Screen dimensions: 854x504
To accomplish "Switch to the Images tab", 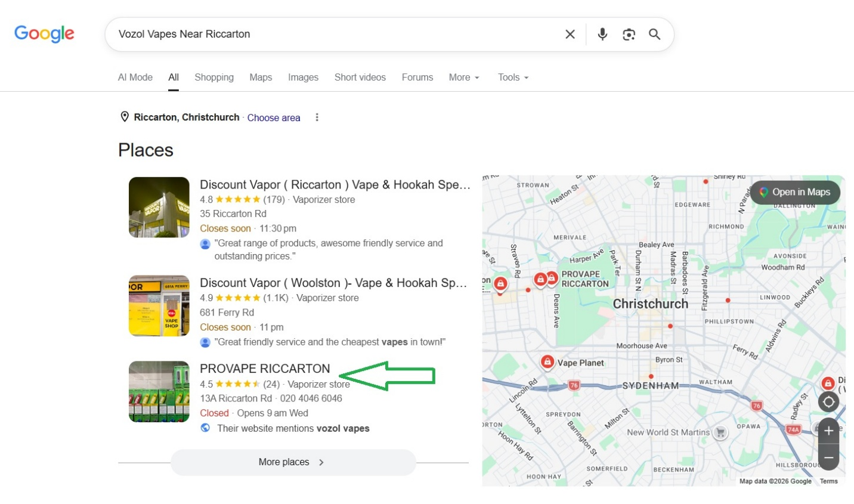I will coord(303,77).
